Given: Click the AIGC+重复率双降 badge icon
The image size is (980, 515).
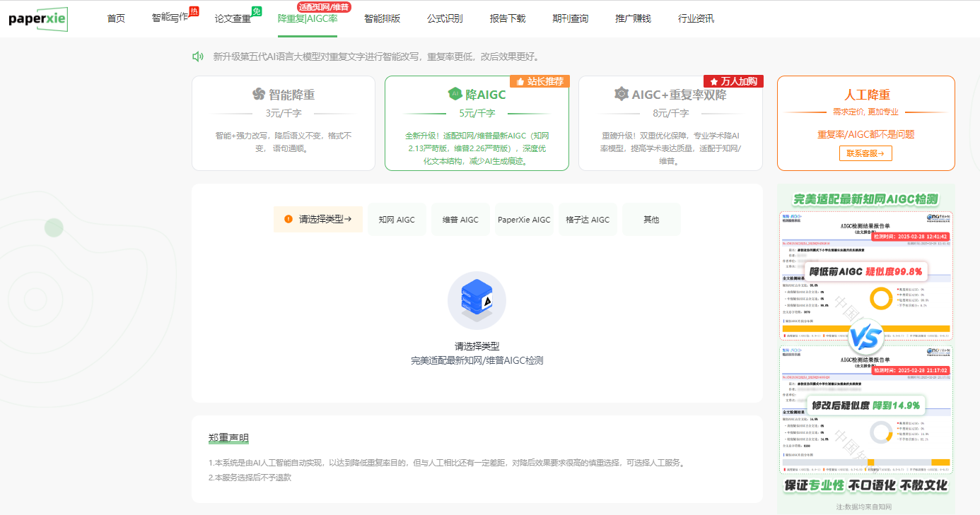Looking at the screenshot, I should pyautogui.click(x=622, y=94).
